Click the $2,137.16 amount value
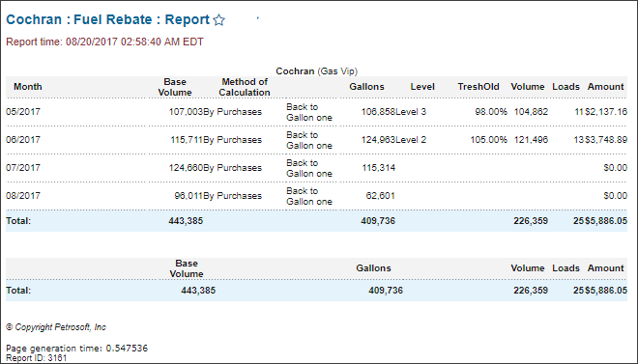The height and width of the screenshot is (364, 638). click(606, 112)
